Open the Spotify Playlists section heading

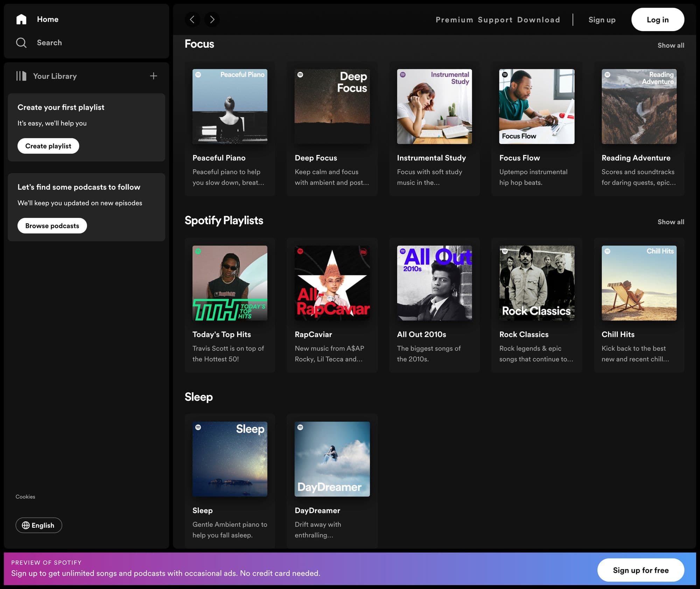pyautogui.click(x=224, y=220)
